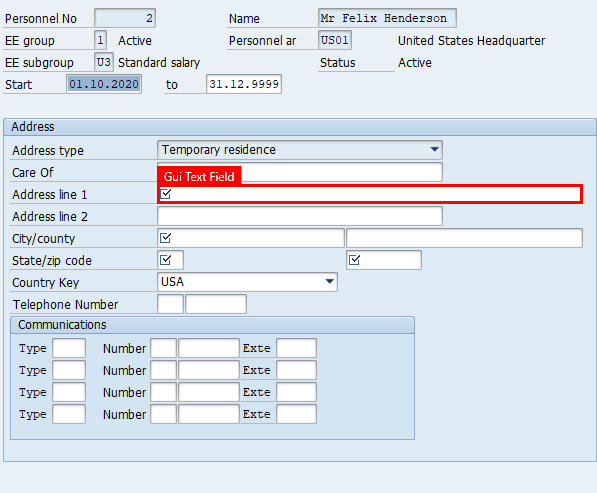Click the fourth row Communications Type field
Viewport: 597px width, 493px height.
point(69,414)
